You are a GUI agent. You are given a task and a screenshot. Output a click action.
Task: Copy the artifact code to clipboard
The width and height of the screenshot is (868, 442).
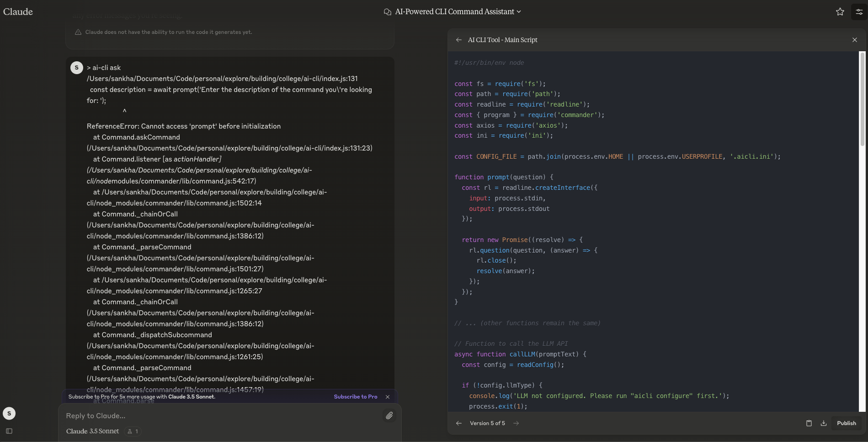tap(809, 423)
